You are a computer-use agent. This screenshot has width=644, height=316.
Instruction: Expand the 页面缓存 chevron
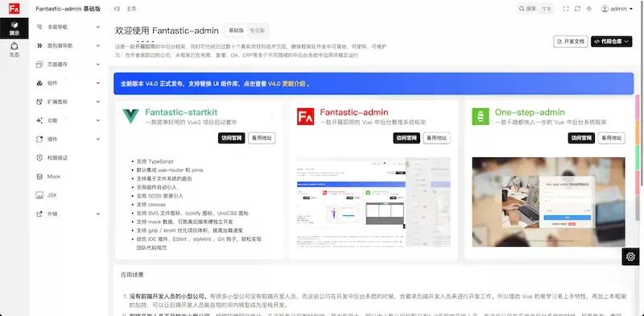98,64
